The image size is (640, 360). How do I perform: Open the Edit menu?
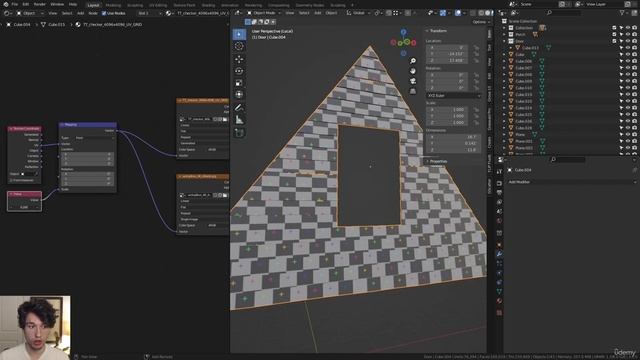pos(26,4)
